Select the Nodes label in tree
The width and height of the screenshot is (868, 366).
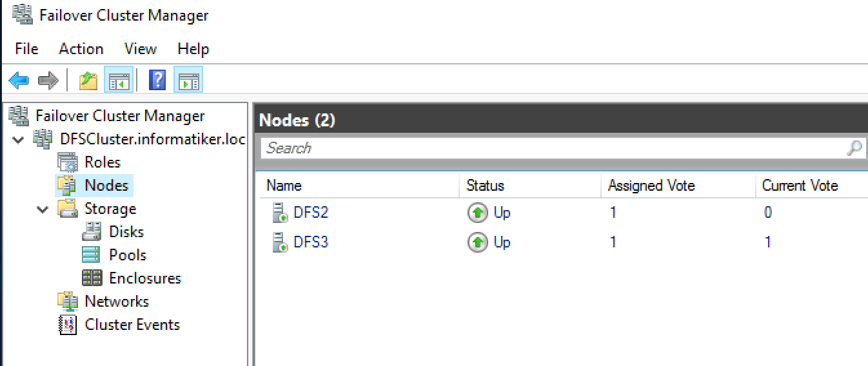tap(106, 186)
